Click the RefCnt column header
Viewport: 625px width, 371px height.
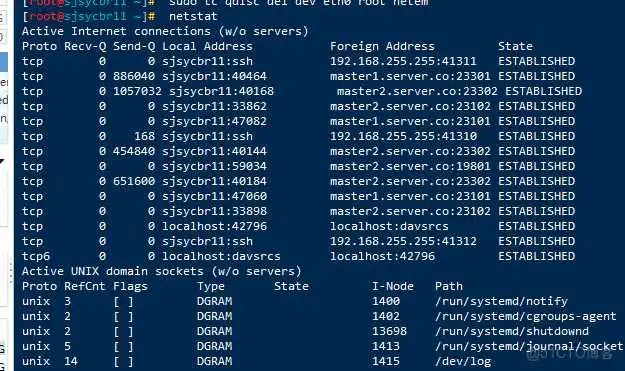(85, 287)
